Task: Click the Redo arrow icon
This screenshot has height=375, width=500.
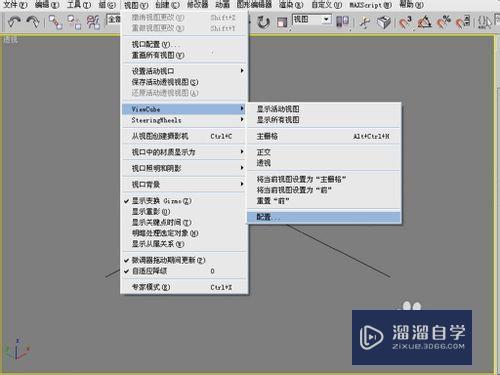Action: click(x=33, y=22)
